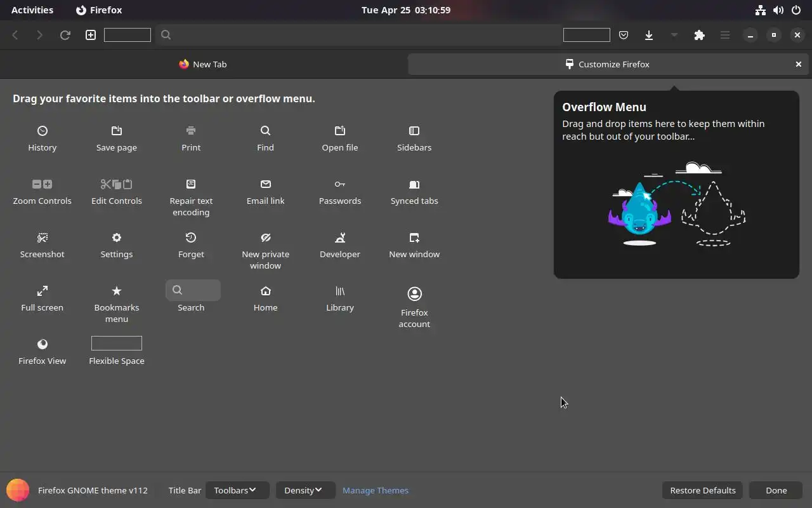Viewport: 812px width, 508px height.
Task: Choose the Find magnifier icon
Action: pyautogui.click(x=265, y=131)
